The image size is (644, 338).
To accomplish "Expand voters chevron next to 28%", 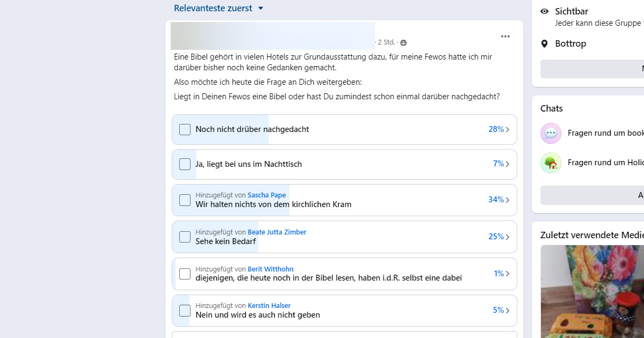I will [x=508, y=129].
